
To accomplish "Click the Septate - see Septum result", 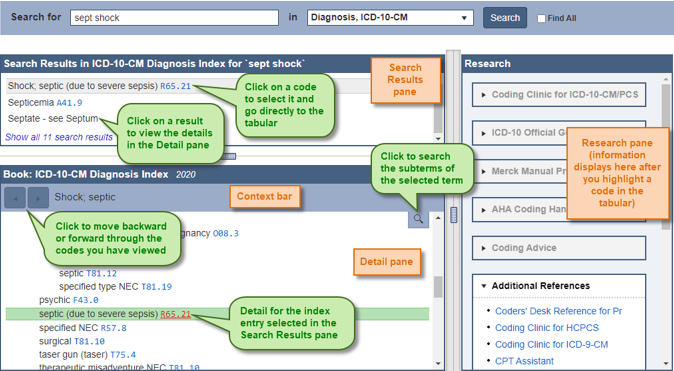I will (53, 119).
